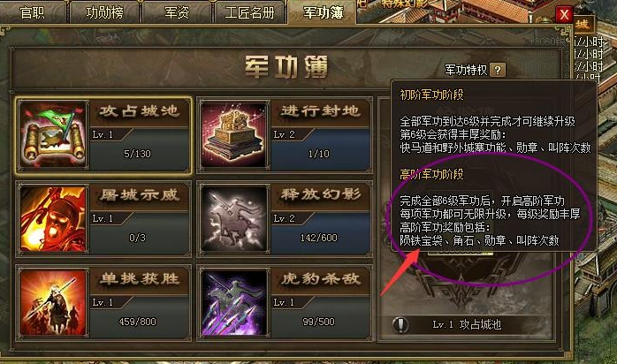The width and height of the screenshot is (617, 364).
Task: Click the 攻占城池 scroll and flag icon
Action: (x=53, y=135)
